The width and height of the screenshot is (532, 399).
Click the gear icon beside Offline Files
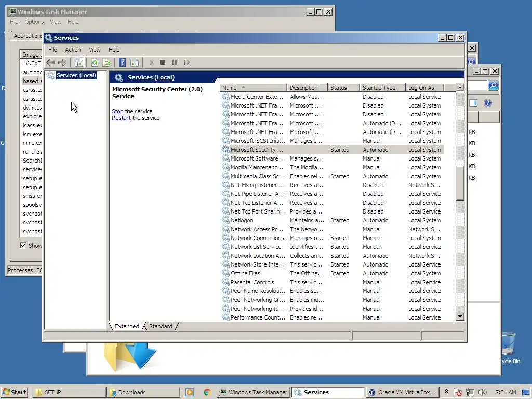click(x=225, y=273)
